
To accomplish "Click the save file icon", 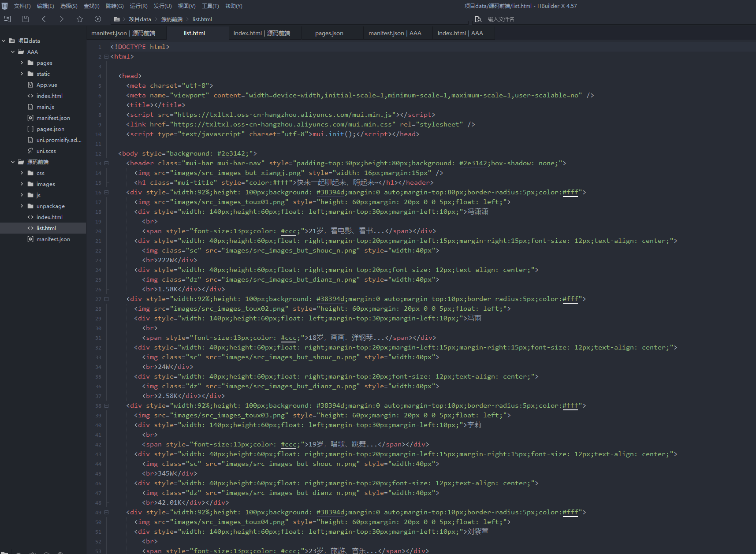I will [x=26, y=19].
